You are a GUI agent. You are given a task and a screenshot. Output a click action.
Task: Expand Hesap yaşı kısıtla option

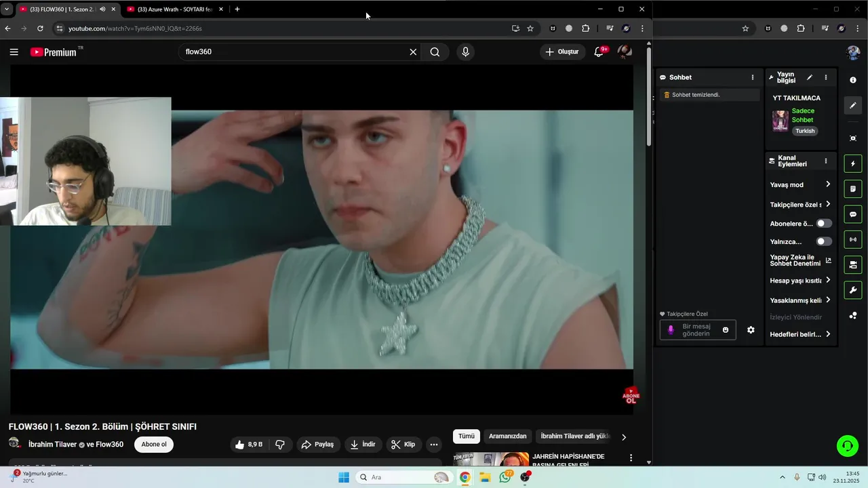(800, 281)
